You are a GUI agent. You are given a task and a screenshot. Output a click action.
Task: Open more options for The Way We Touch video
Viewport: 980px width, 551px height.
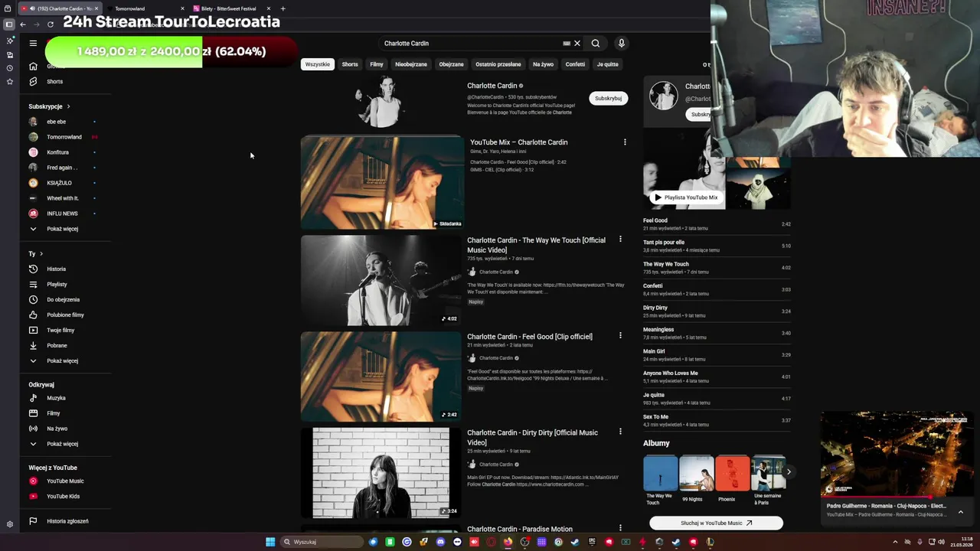tap(620, 240)
